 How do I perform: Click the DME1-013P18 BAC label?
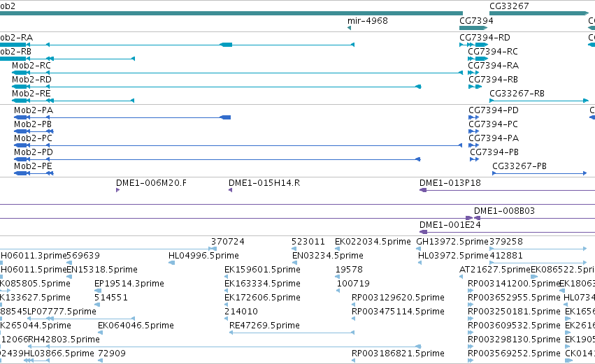click(x=450, y=183)
